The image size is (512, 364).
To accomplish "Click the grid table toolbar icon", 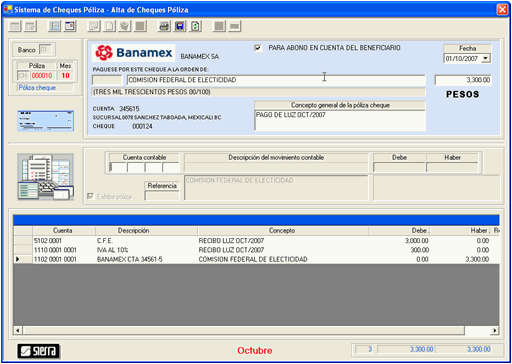I will point(54,26).
